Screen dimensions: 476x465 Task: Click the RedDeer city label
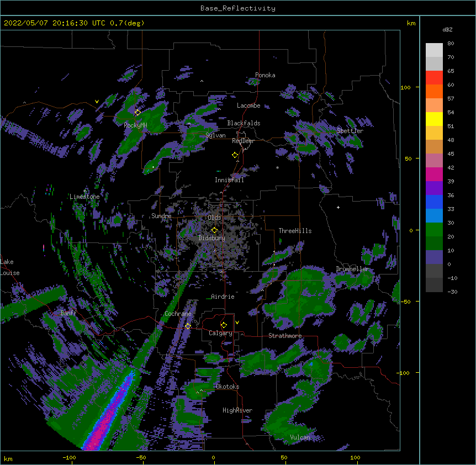243,141
